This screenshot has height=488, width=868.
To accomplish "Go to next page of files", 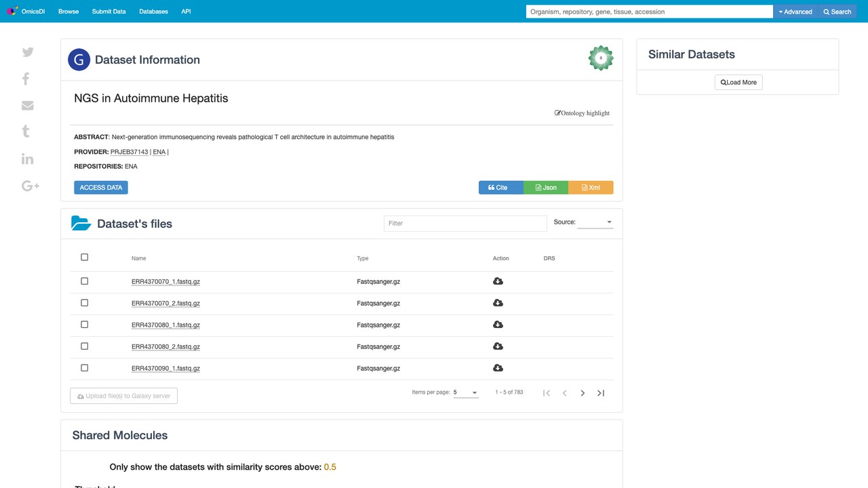I will [x=583, y=393].
